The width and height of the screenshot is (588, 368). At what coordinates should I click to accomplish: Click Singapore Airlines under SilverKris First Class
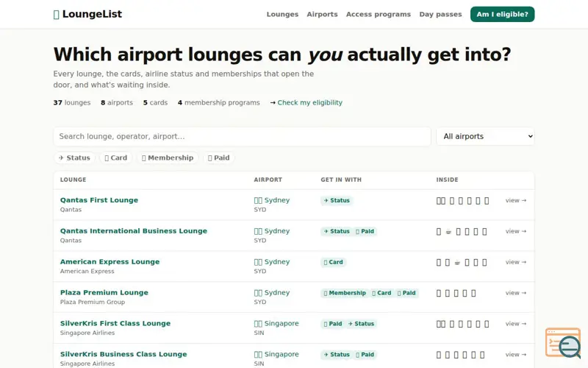[87, 333]
